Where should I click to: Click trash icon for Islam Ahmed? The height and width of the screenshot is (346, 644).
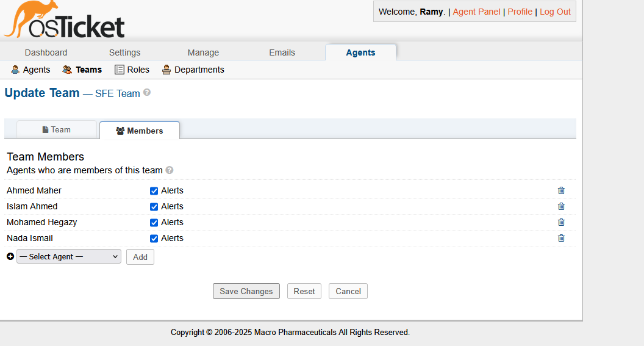tap(561, 206)
